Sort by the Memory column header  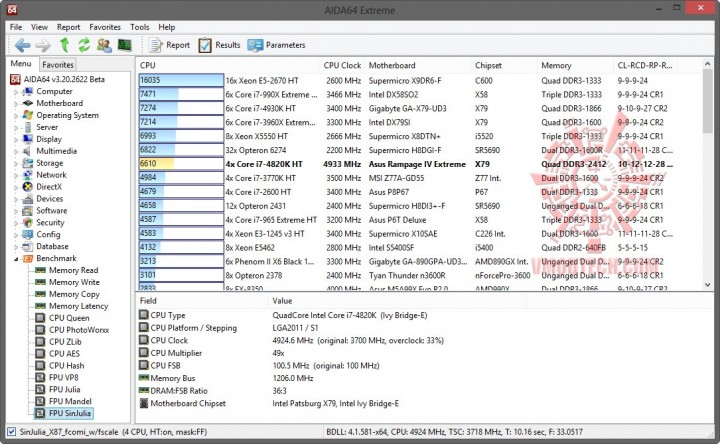[575, 66]
